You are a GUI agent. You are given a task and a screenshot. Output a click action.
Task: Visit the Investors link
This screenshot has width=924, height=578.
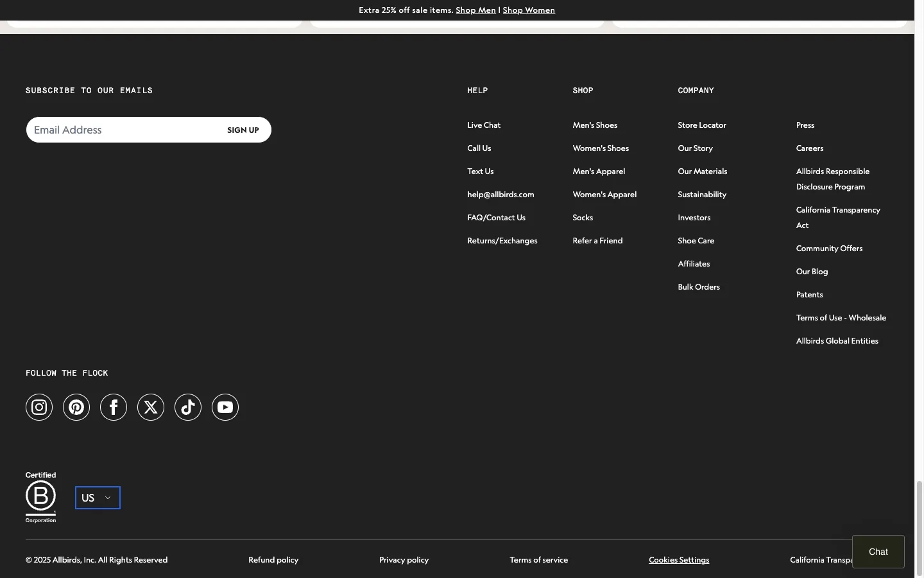[694, 218]
